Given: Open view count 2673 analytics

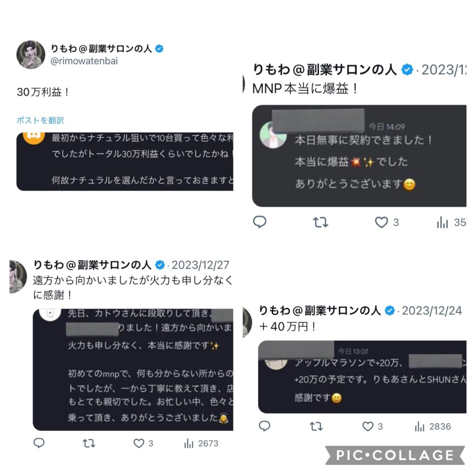Looking at the screenshot, I should 201,443.
